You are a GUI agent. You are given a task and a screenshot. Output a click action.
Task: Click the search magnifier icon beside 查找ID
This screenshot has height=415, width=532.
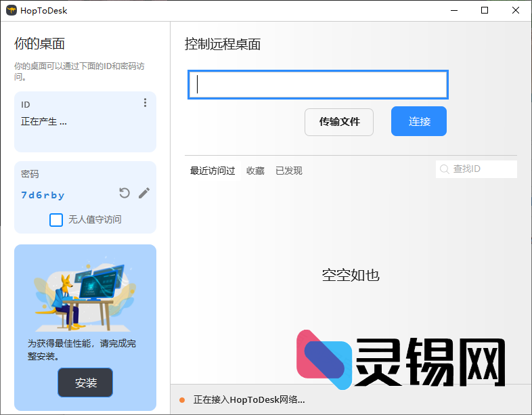(444, 169)
